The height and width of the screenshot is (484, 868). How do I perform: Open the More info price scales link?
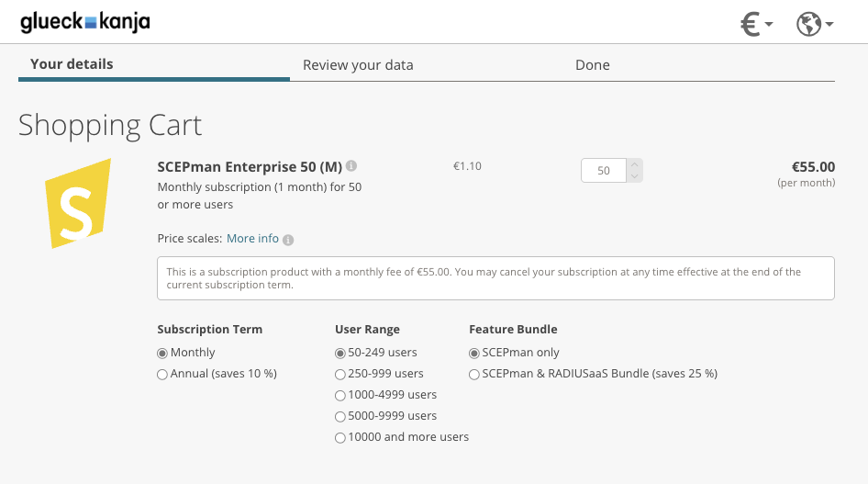(x=252, y=239)
